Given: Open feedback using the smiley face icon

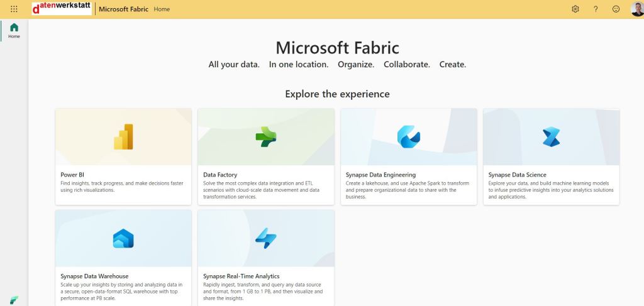Looking at the screenshot, I should click(x=616, y=9).
